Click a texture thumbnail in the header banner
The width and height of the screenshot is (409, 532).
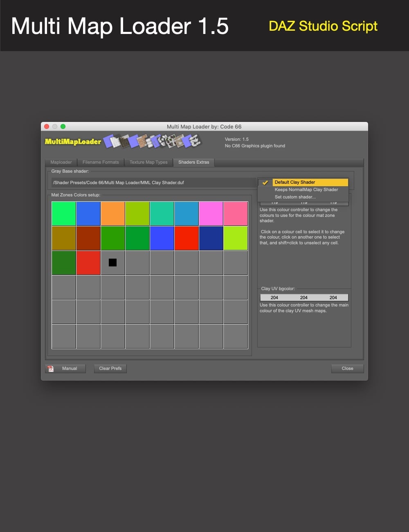click(141, 142)
